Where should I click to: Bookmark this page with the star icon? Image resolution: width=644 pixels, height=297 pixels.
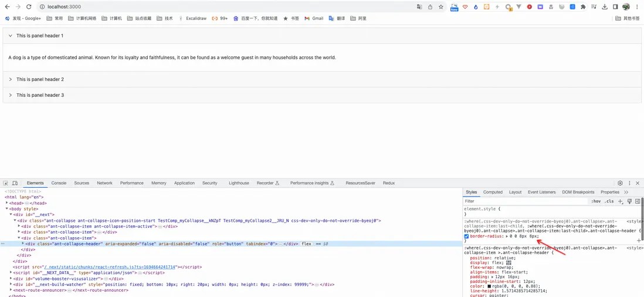click(440, 6)
